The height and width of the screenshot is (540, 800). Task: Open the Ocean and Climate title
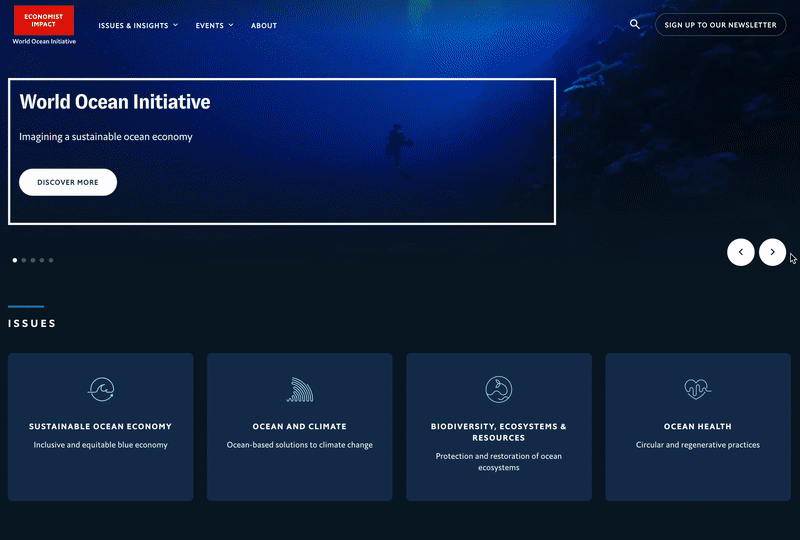(299, 426)
